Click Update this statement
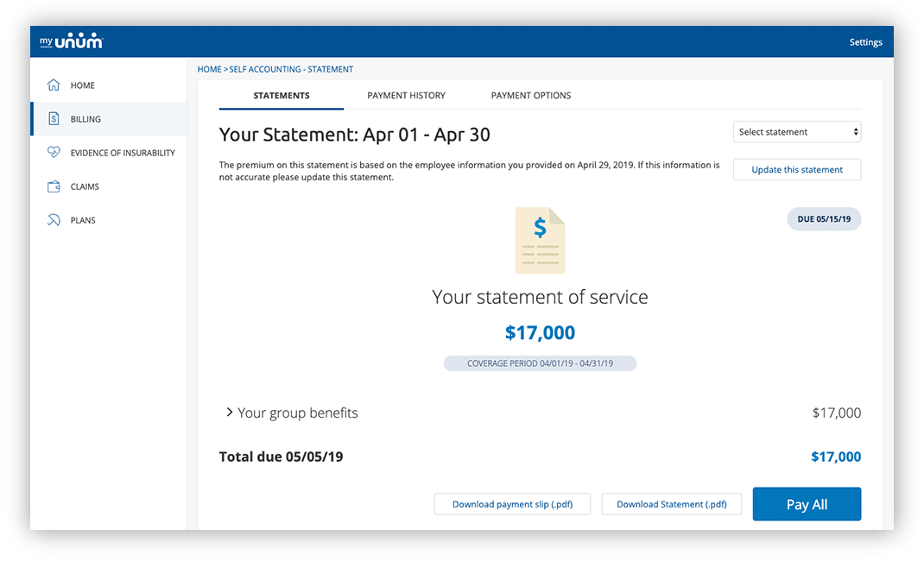 (796, 169)
